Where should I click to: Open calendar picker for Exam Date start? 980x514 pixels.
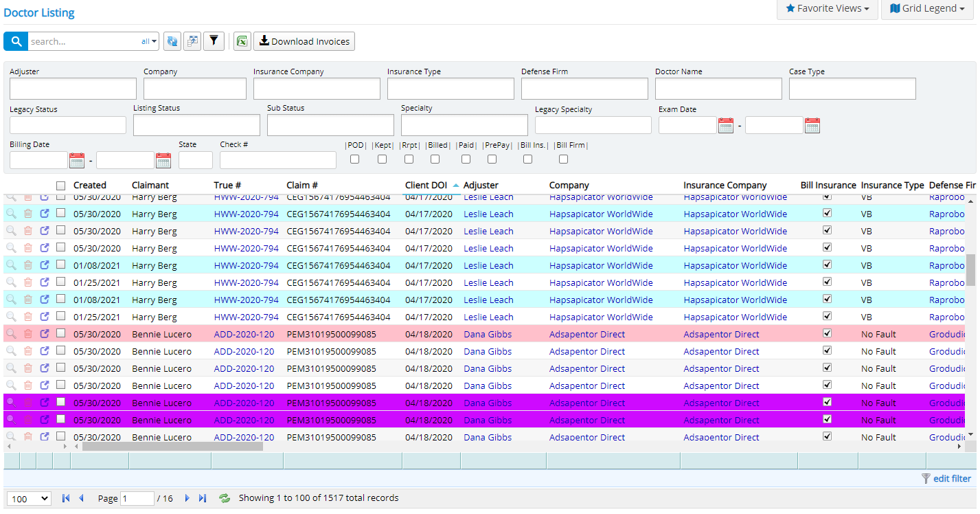pyautogui.click(x=725, y=125)
